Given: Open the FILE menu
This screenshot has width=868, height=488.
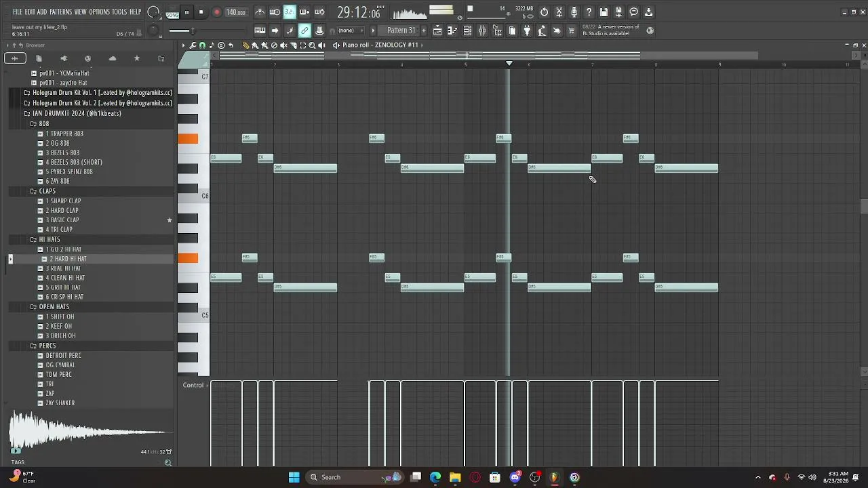Looking at the screenshot, I should click(x=17, y=12).
